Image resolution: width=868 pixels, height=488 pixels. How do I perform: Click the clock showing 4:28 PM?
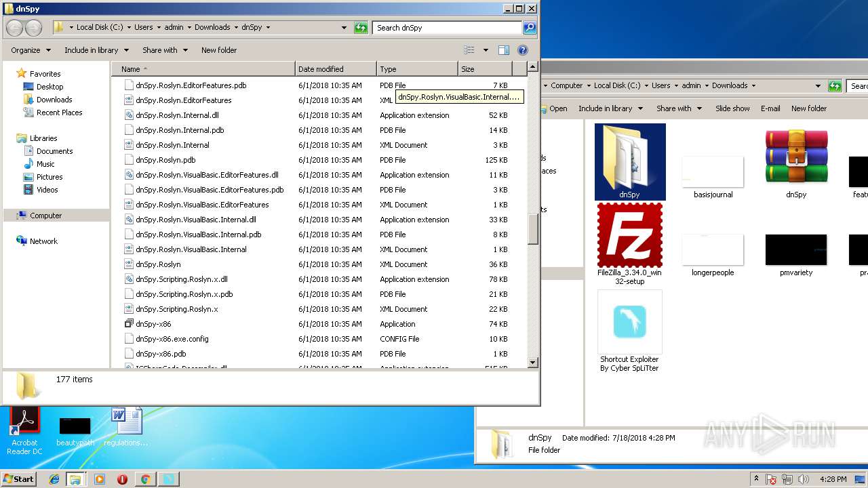click(x=833, y=479)
